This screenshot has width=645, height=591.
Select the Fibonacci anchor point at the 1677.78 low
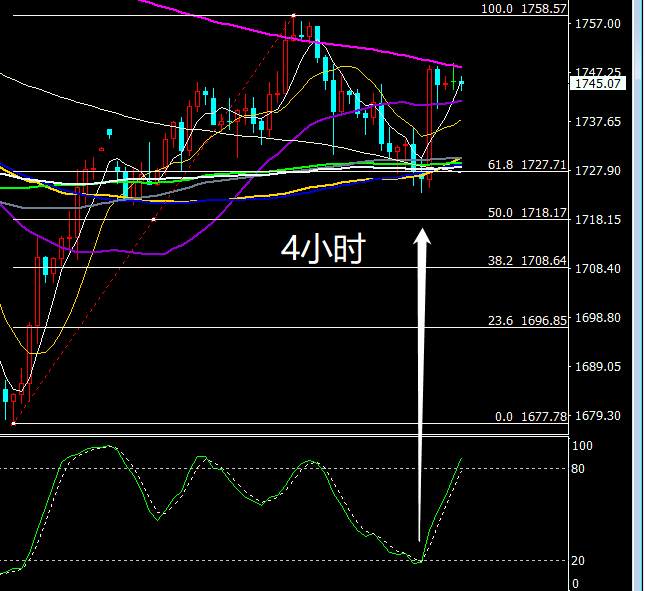pyautogui.click(x=14, y=423)
